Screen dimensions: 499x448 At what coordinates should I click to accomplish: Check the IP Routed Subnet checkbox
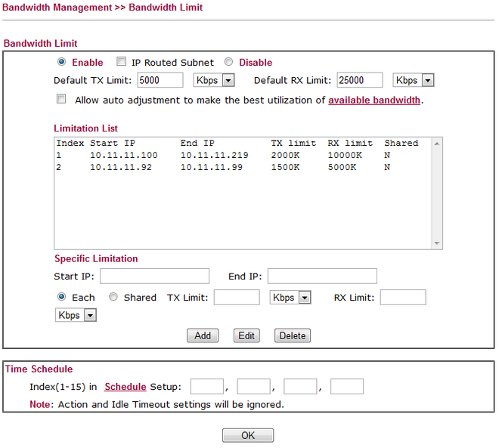(x=121, y=63)
